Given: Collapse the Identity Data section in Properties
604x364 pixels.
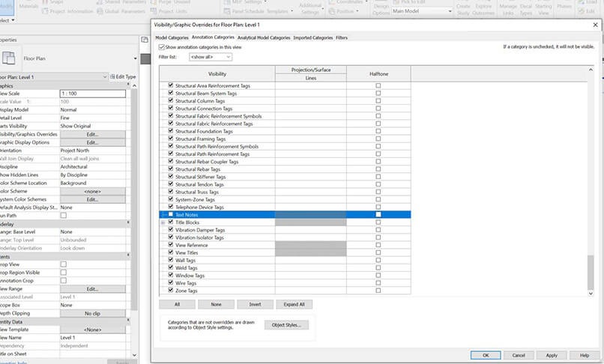Looking at the screenshot, I should 128,321.
